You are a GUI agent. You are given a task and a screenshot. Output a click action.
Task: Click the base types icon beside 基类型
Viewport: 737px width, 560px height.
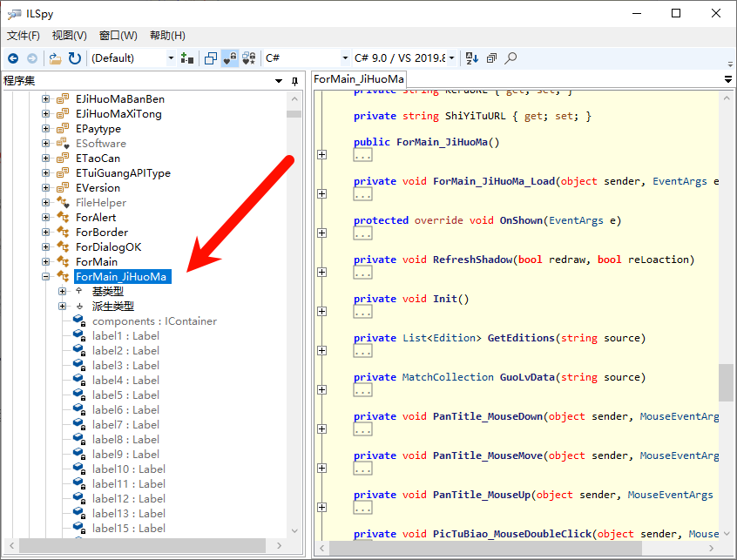(x=79, y=291)
